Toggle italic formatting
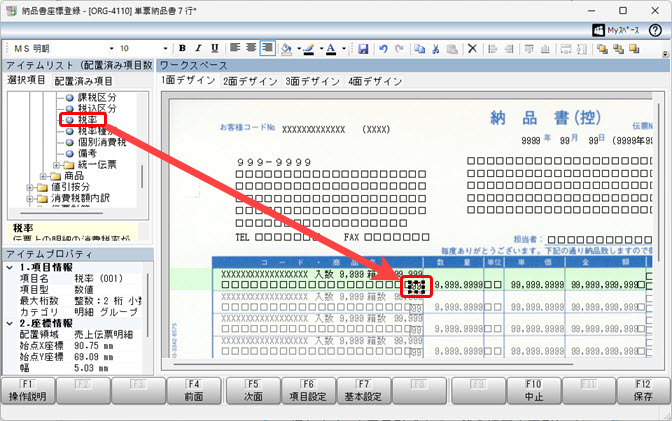 [x=198, y=48]
